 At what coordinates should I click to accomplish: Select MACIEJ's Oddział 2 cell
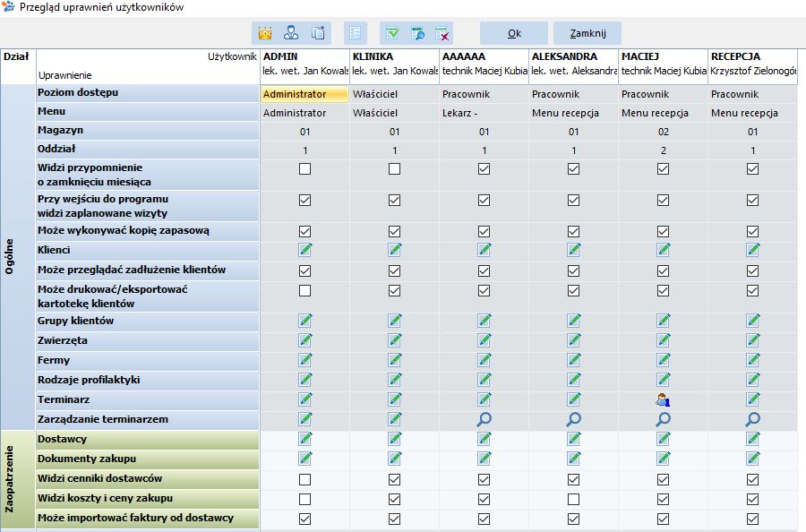point(663,150)
